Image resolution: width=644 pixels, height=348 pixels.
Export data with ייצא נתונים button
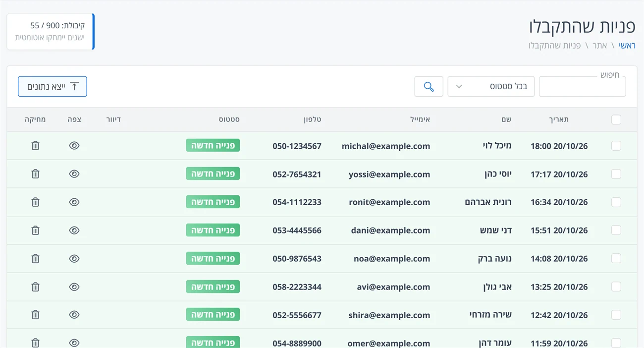[53, 87]
